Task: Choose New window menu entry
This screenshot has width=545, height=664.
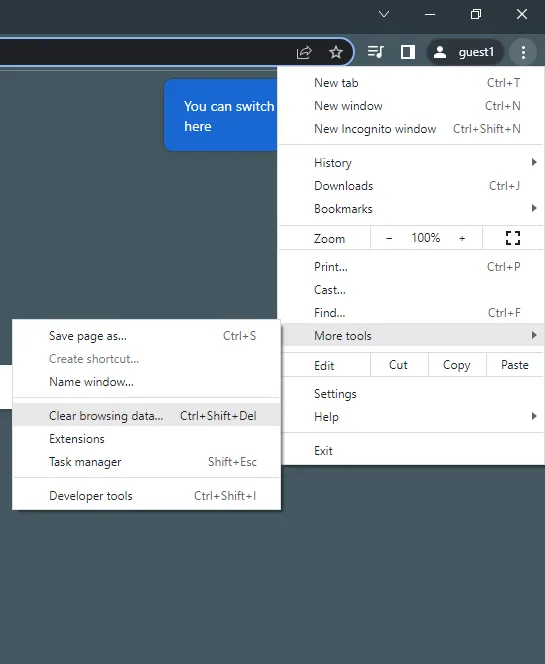Action: (x=411, y=105)
